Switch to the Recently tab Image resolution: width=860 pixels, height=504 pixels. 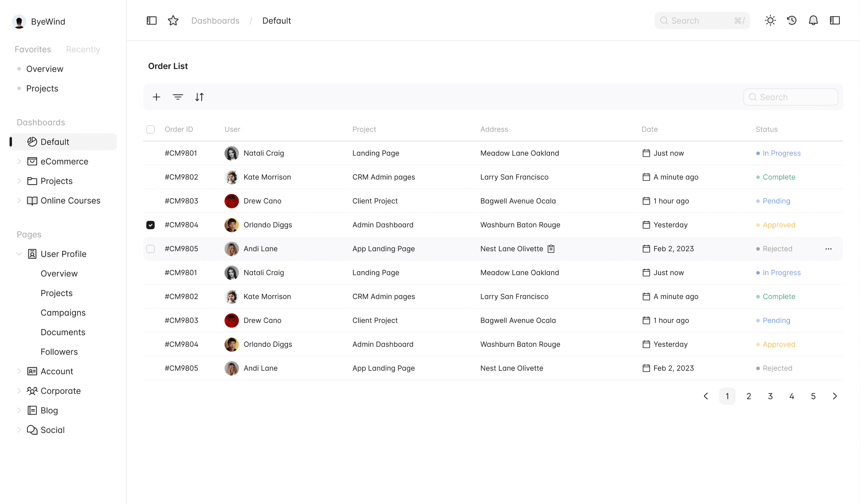[x=83, y=50]
